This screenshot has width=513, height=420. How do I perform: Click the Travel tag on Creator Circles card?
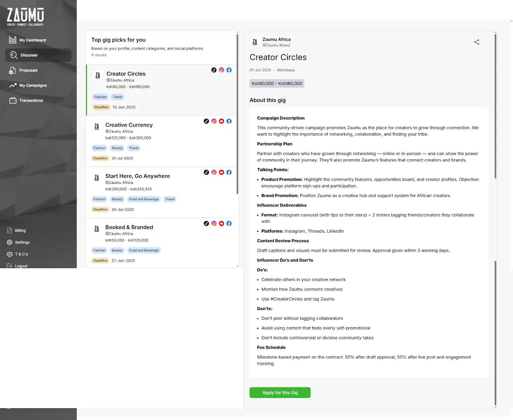click(117, 97)
